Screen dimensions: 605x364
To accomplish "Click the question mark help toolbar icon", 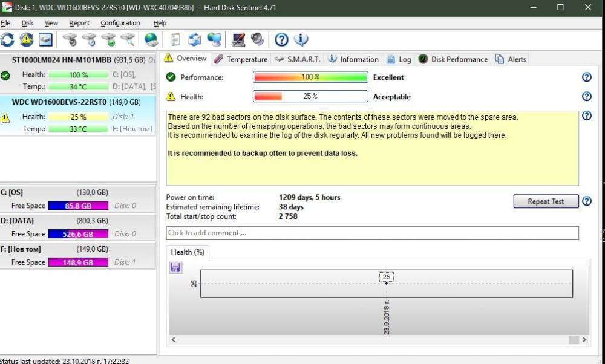I will click(x=282, y=40).
